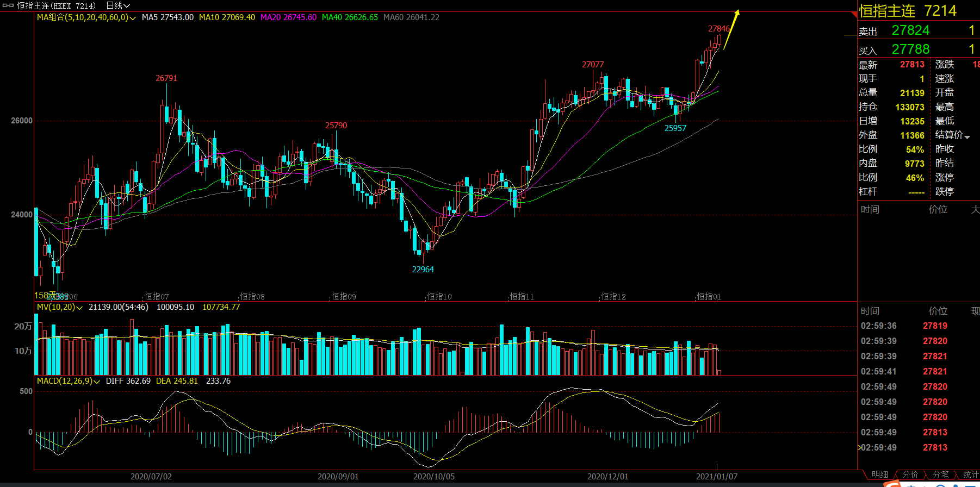The width and height of the screenshot is (980, 487).
Task: Click the 恒指12 contract month marker
Action: coord(613,297)
